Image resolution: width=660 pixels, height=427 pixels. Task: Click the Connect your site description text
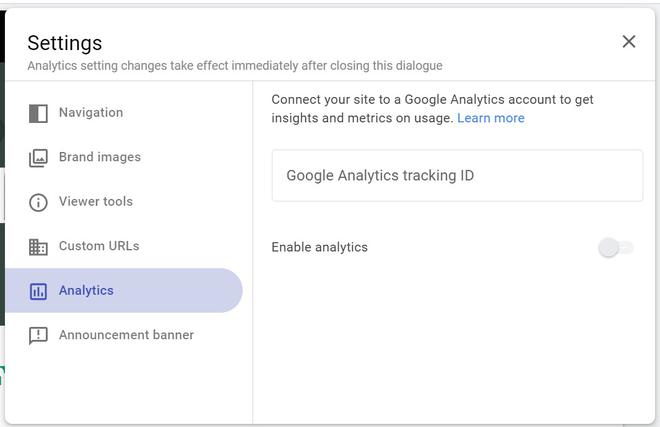(432, 100)
